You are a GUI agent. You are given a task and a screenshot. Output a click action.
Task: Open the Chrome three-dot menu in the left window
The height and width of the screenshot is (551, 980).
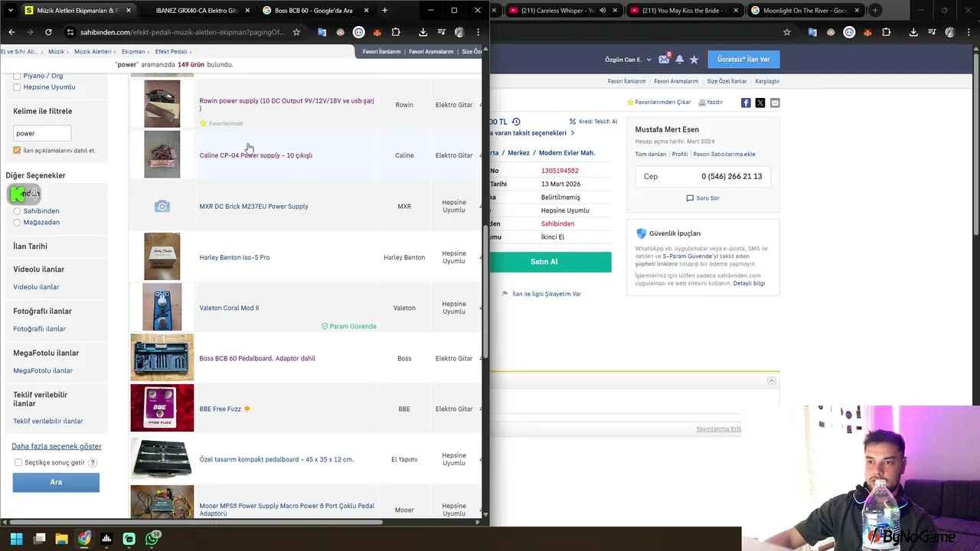click(x=478, y=32)
